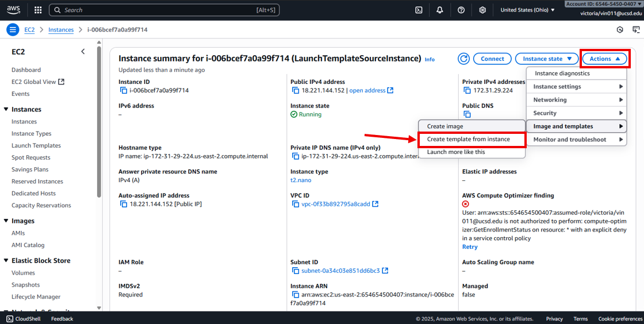
Task: Open the United States (Ohio) region selector
Action: tap(527, 10)
